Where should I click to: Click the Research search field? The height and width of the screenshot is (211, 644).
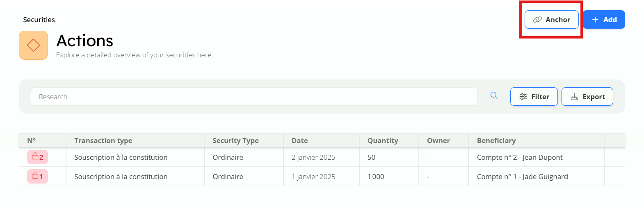(253, 97)
